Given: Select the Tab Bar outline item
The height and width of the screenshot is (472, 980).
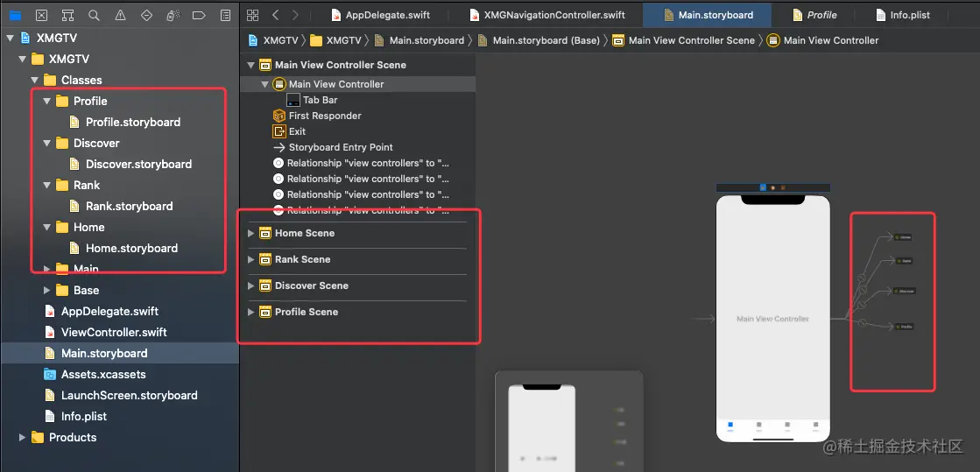Looking at the screenshot, I should point(320,100).
